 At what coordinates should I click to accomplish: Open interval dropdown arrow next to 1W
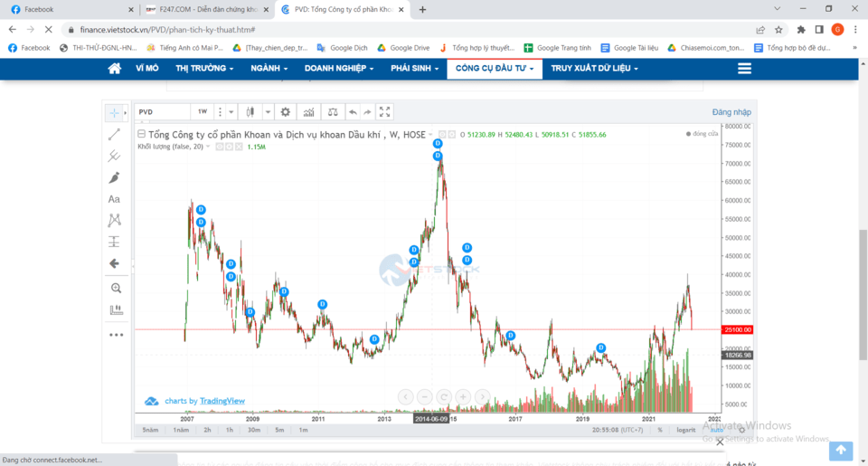click(x=231, y=112)
